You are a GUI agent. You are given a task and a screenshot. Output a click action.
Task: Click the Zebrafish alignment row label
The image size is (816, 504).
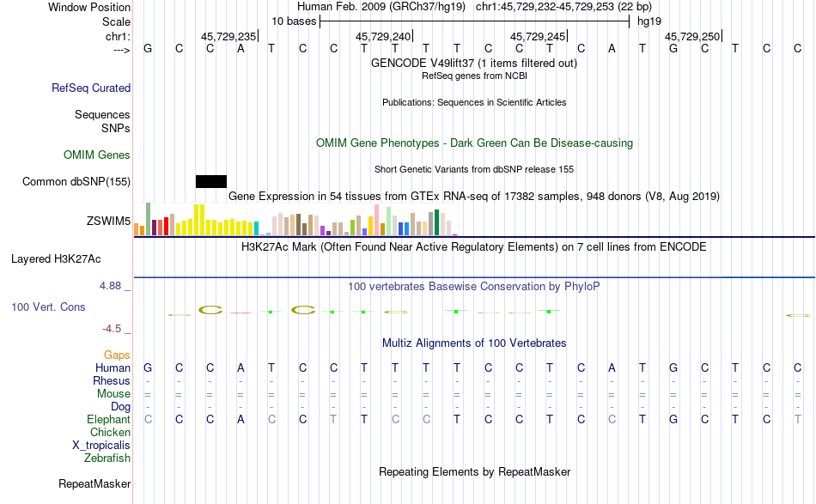(x=107, y=458)
